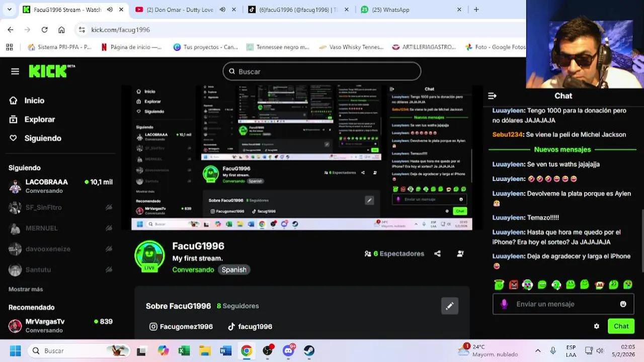
Task: Click FacuG1996 live avatar
Action: 149,256
